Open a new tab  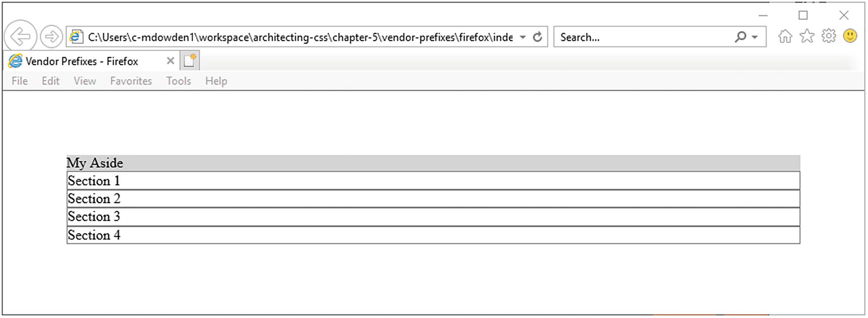[x=190, y=61]
